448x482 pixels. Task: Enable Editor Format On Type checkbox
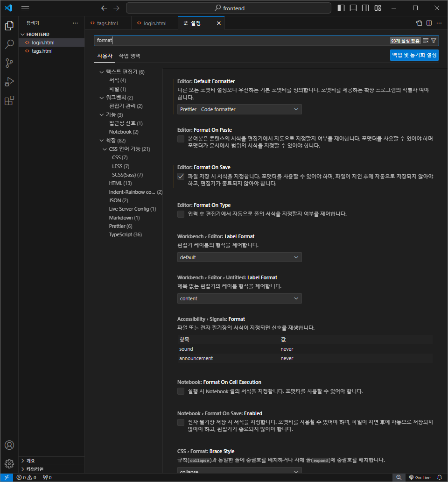click(x=181, y=214)
